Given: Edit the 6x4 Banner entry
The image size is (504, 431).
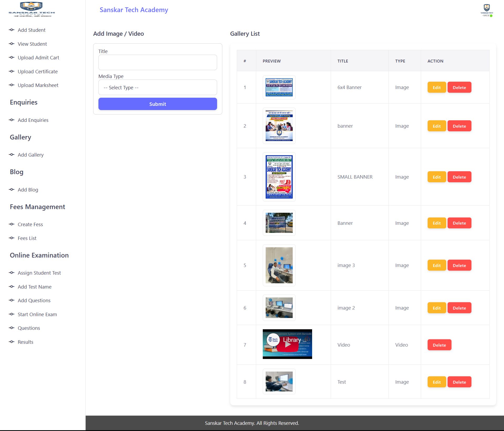Looking at the screenshot, I should [437, 87].
